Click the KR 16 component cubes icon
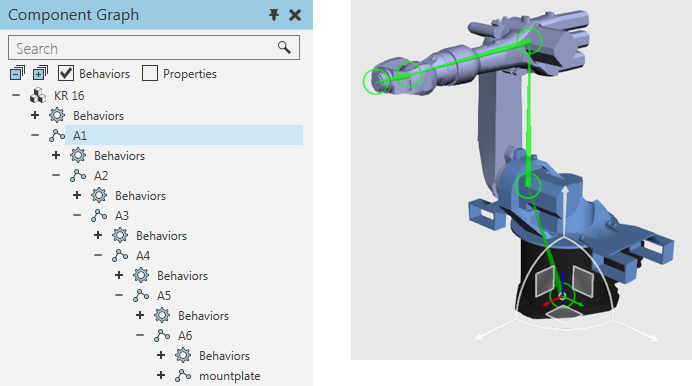Viewport: 692px width, 386px height. pyautogui.click(x=38, y=95)
